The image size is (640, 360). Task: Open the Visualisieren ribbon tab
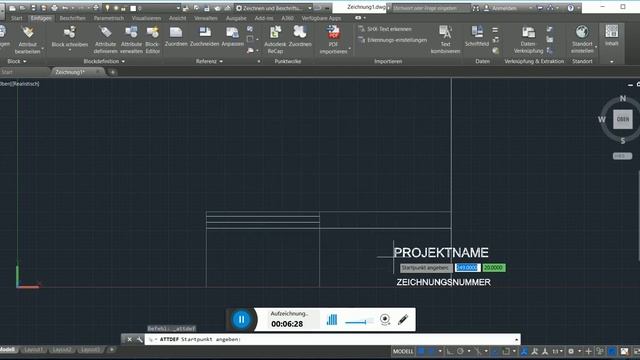click(146, 18)
